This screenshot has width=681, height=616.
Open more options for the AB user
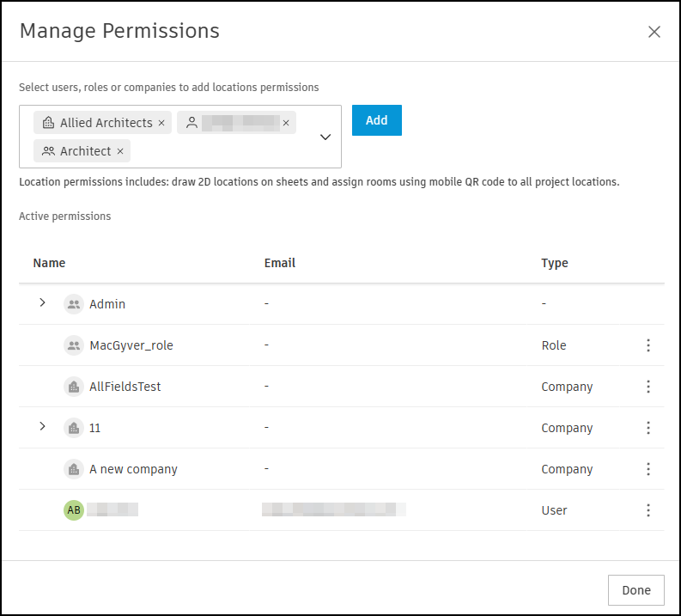[648, 510]
